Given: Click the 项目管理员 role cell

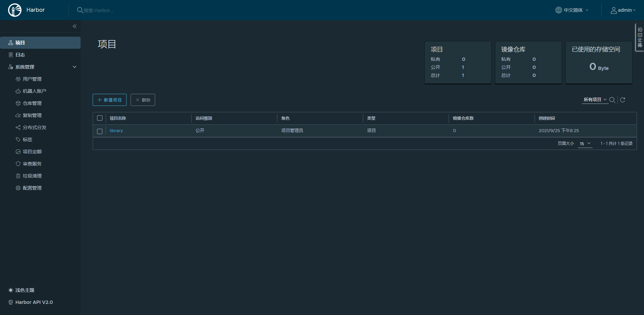Looking at the screenshot, I should coord(292,131).
